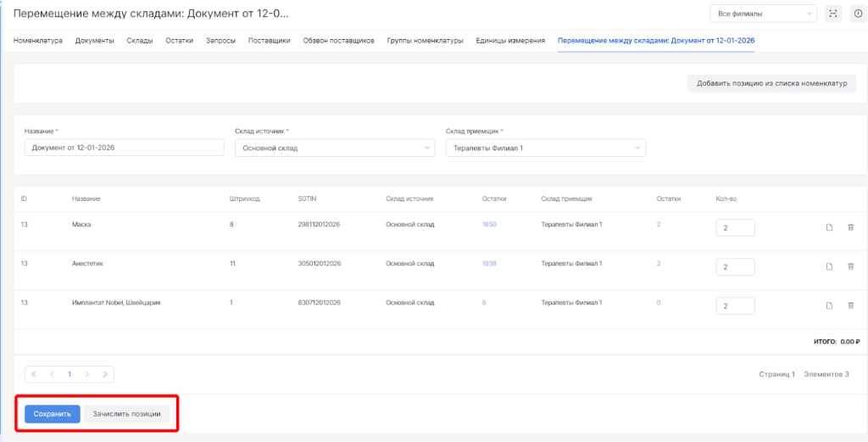This screenshot has width=868, height=442.
Task: Go to the Единицы измерения tab
Action: pyautogui.click(x=510, y=41)
